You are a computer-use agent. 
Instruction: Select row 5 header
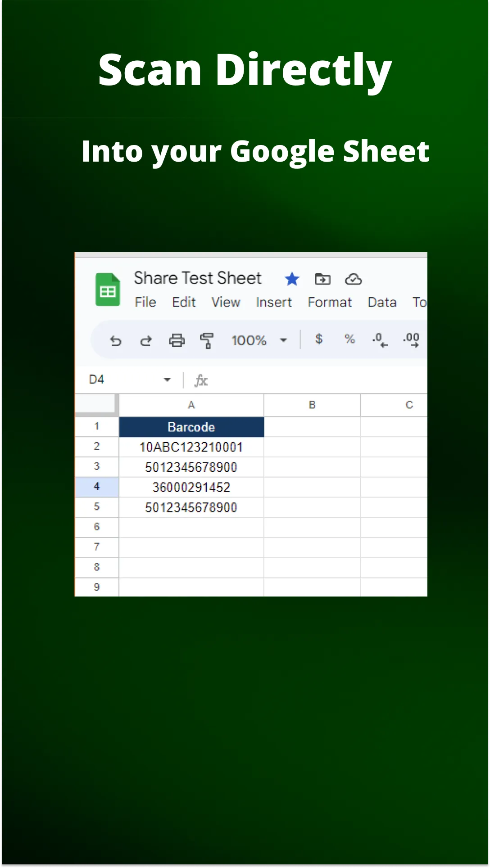pos(97,507)
